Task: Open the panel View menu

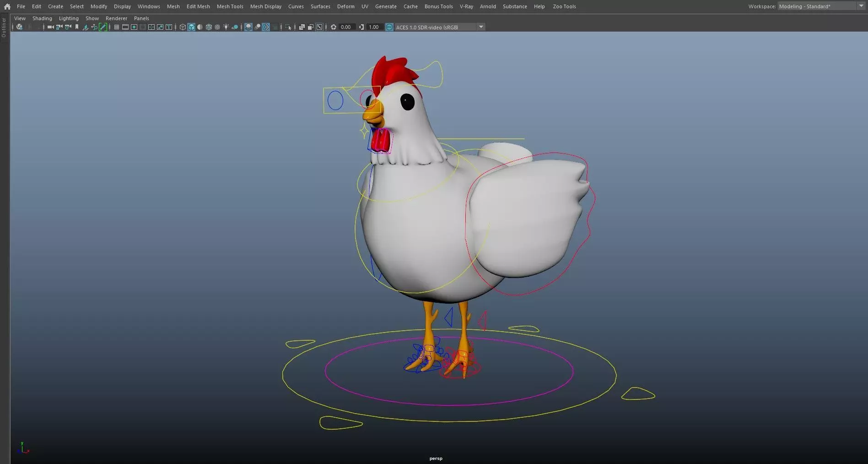Action: (20, 18)
